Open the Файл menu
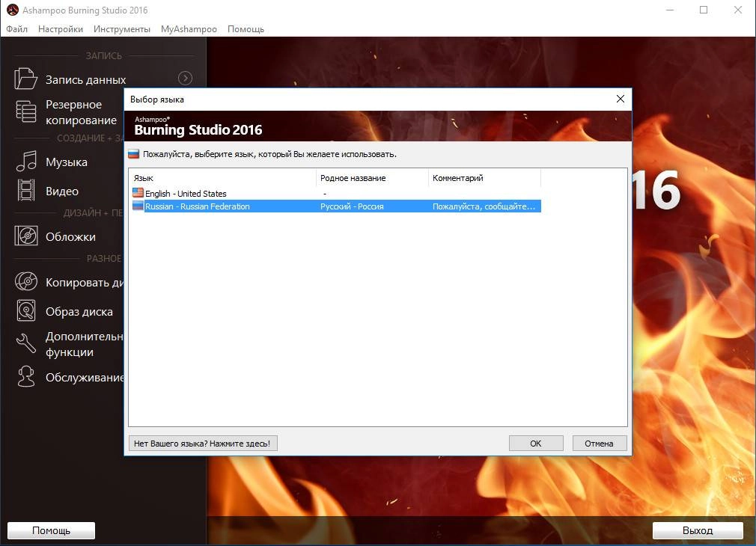 [17, 29]
